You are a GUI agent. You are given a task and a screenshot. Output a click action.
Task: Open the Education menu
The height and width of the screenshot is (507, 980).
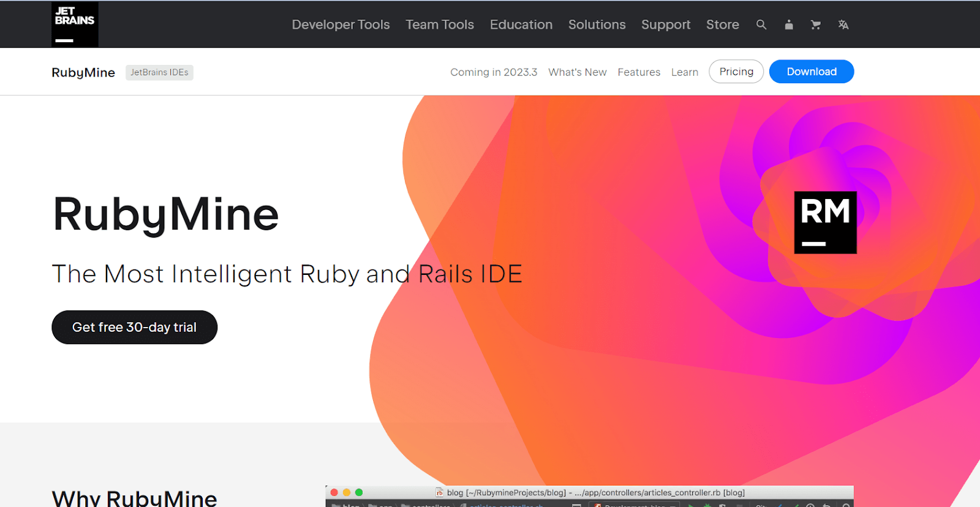[521, 24]
